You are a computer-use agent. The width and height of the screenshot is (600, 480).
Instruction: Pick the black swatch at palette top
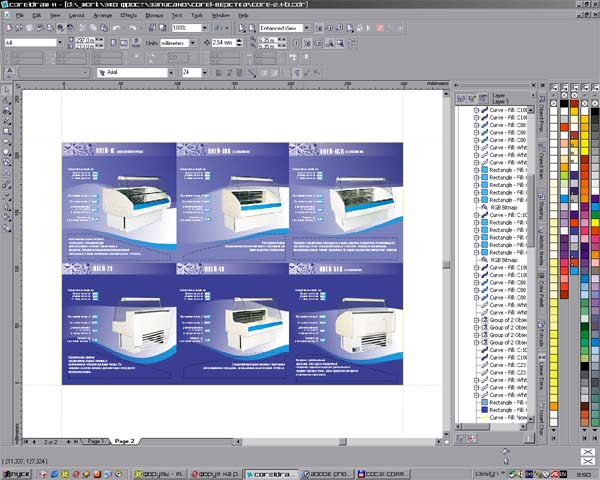[564, 103]
